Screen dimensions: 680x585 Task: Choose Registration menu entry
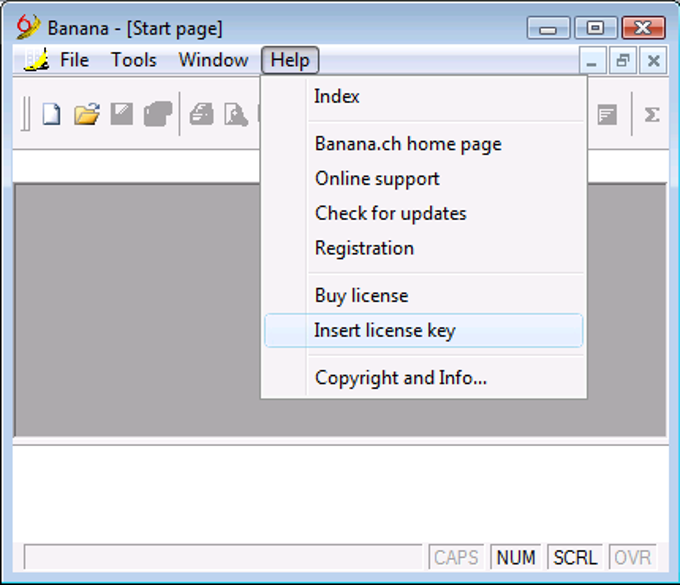click(424, 248)
